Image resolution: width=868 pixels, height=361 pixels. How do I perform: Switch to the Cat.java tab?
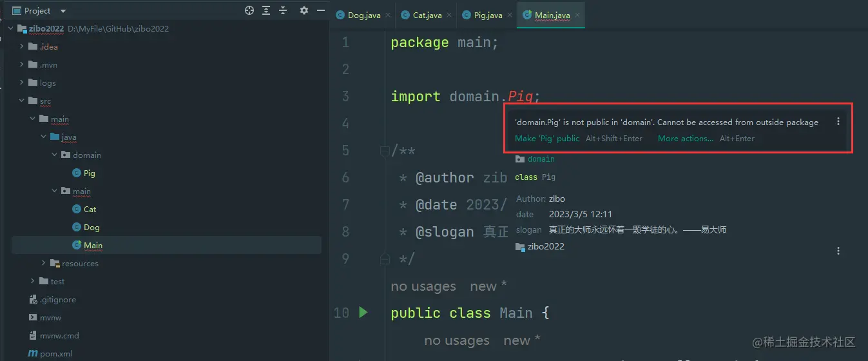coord(427,15)
